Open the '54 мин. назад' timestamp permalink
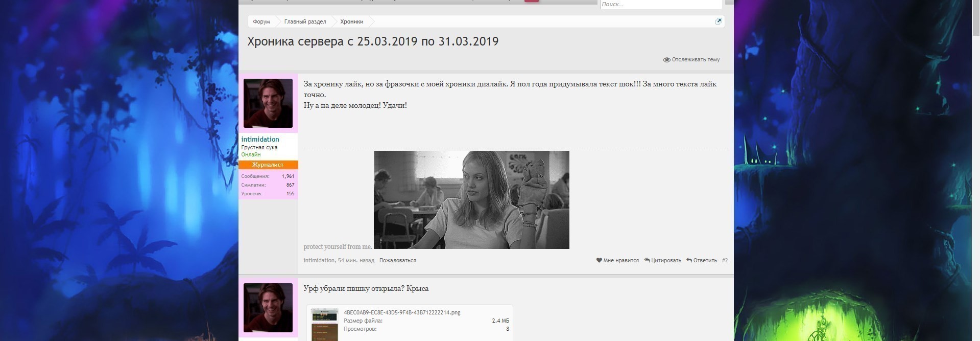Screen dimensions: 980x341 point(356,260)
